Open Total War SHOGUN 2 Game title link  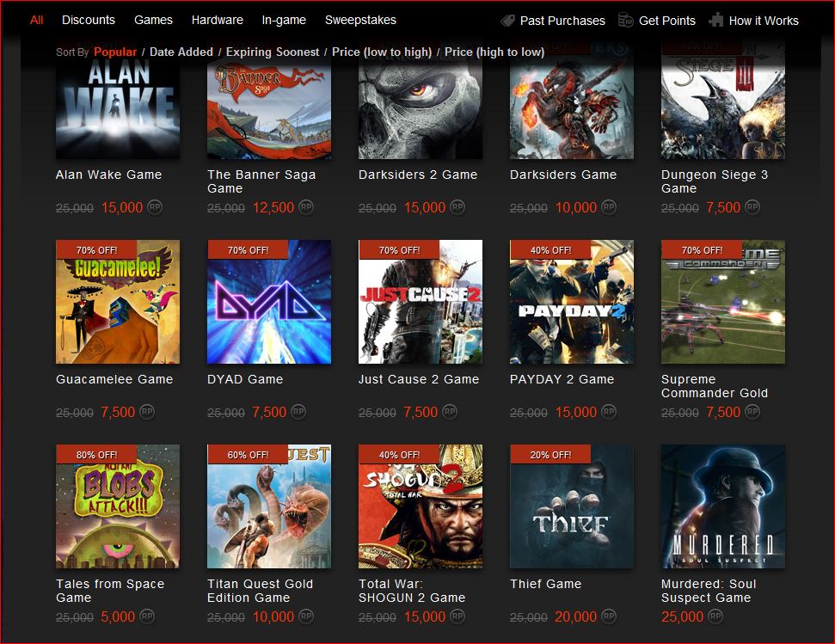[412, 591]
